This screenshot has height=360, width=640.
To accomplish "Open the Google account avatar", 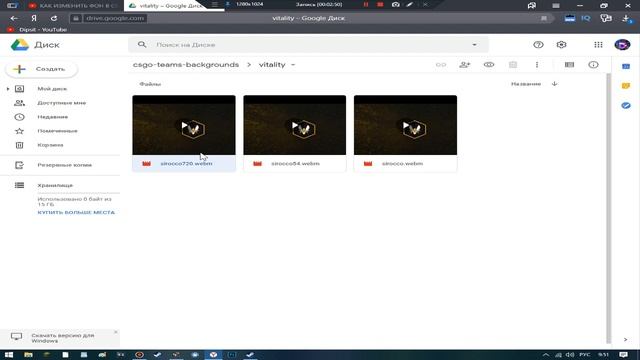I will [x=622, y=45].
